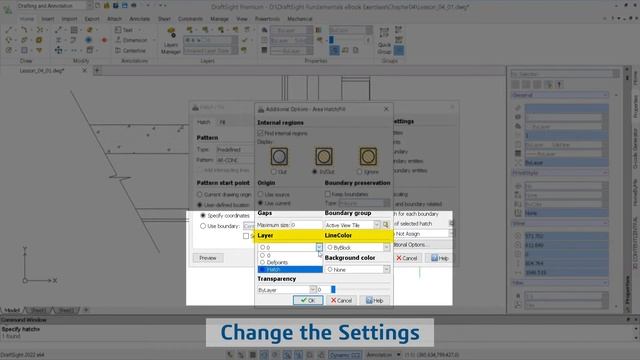Click Cancel in the Hatch/Fill dialog

tap(407, 258)
